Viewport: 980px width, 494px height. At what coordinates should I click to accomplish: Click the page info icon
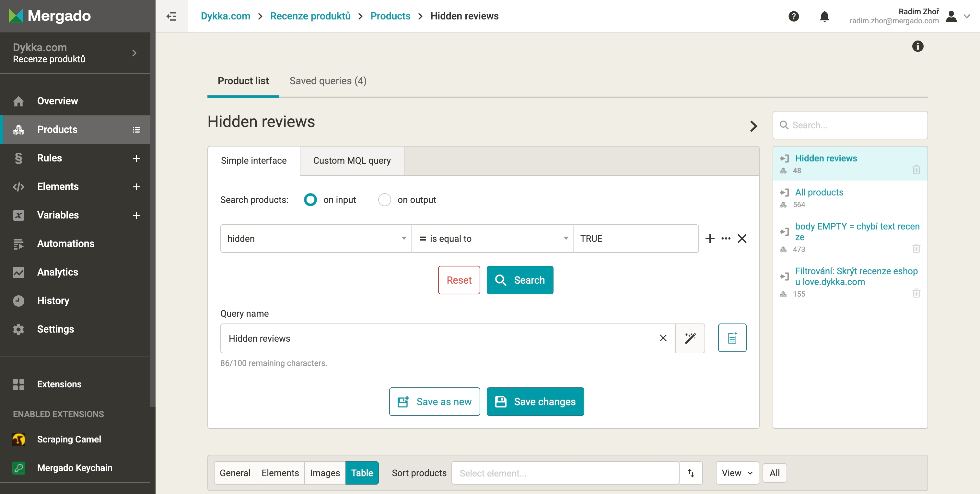tap(917, 46)
